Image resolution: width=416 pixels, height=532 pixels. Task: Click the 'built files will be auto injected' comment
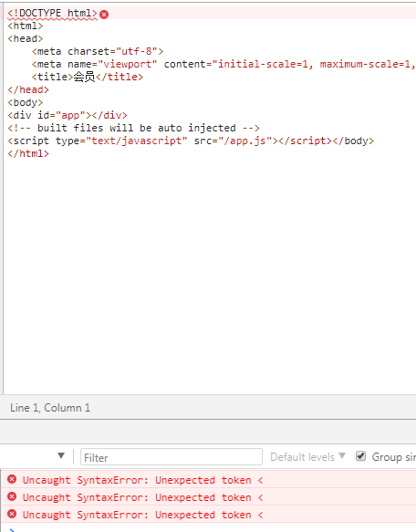click(133, 128)
